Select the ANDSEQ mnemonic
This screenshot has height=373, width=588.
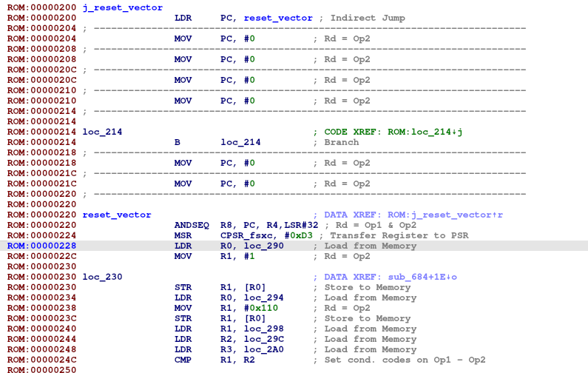click(x=192, y=225)
